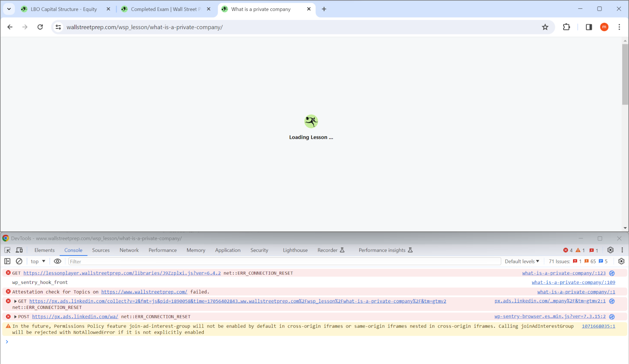This screenshot has width=629, height=364.
Task: Open Chrome three-dot menu
Action: (x=619, y=27)
